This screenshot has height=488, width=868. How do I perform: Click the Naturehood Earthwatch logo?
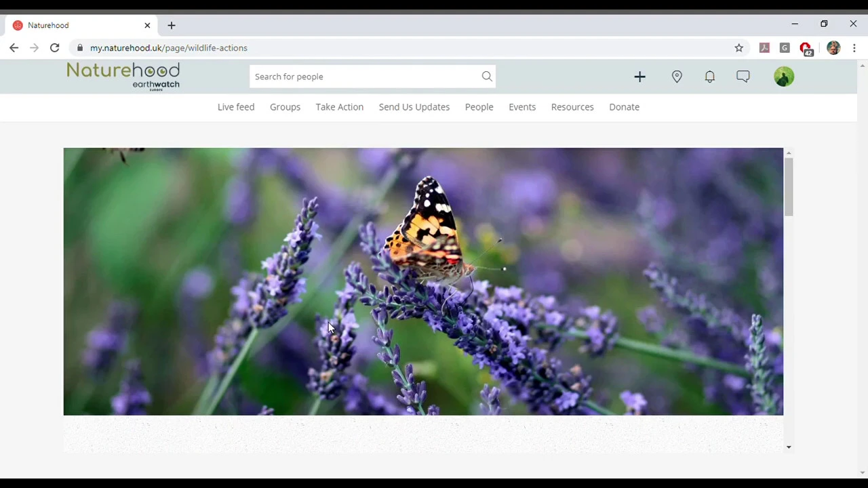(x=123, y=77)
